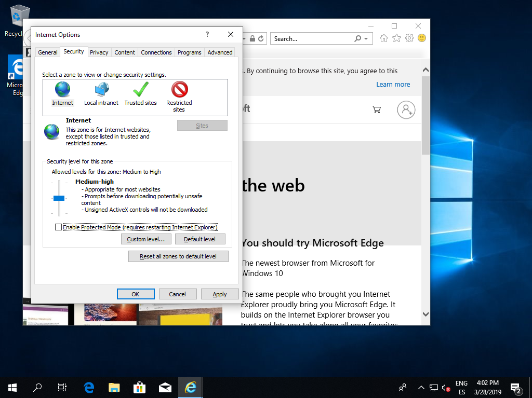Image resolution: width=532 pixels, height=398 pixels.
Task: Click the ENG ES language indicator
Action: click(x=461, y=388)
